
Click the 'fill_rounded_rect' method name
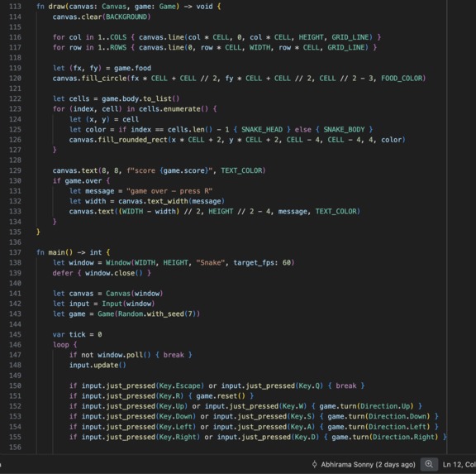click(x=132, y=140)
